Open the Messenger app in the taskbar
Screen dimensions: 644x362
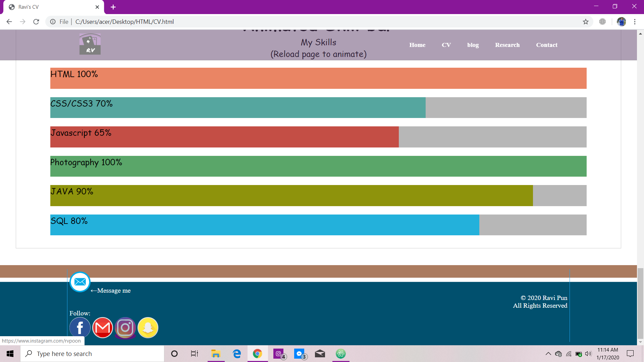coord(300,354)
